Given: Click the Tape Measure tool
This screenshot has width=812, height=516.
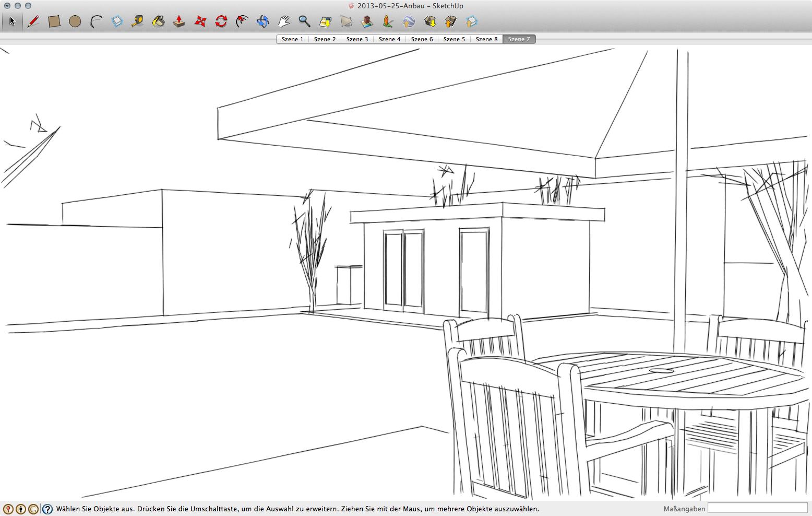Looking at the screenshot, I should point(138,21).
